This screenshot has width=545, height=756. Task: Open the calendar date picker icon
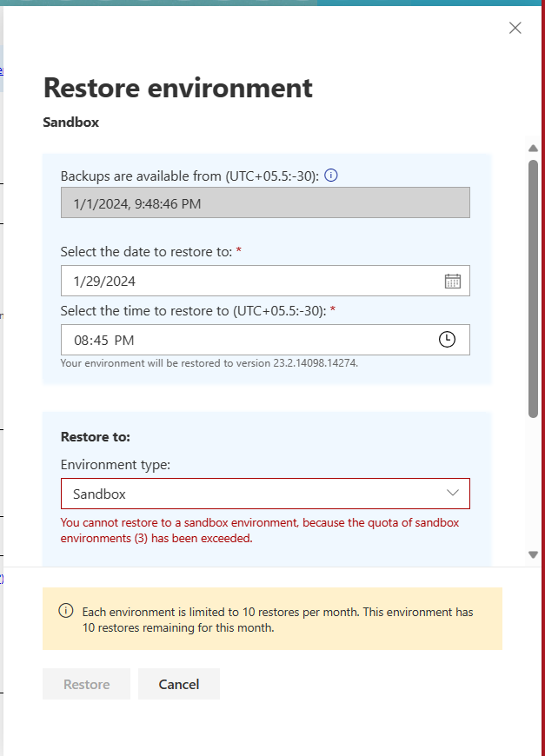pos(452,281)
